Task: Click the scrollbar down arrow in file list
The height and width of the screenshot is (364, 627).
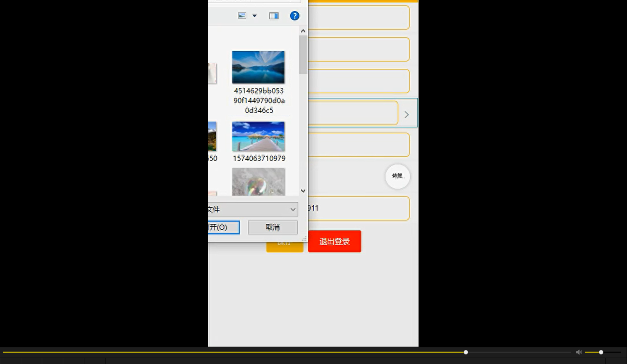Action: click(x=303, y=191)
